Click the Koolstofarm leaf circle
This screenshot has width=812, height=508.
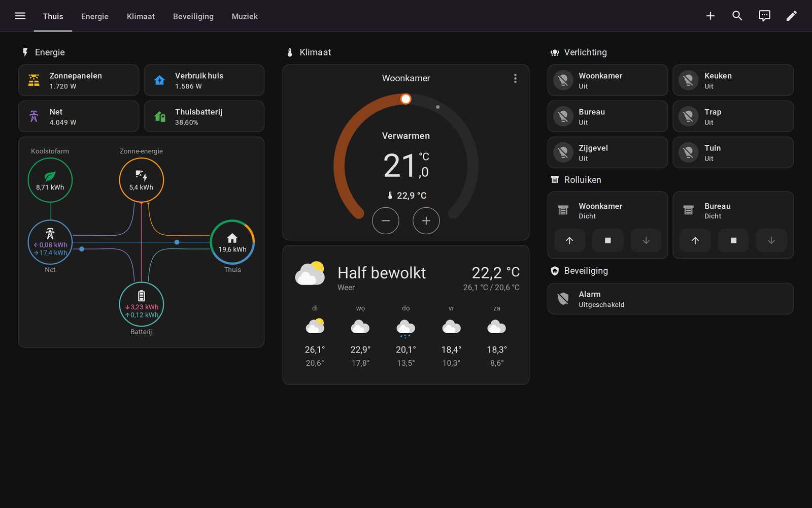click(50, 180)
